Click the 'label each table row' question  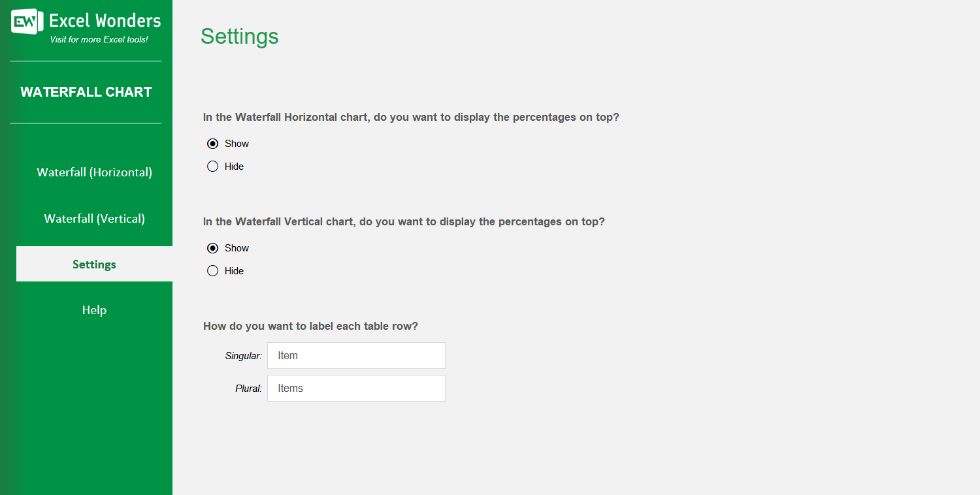[x=310, y=326]
